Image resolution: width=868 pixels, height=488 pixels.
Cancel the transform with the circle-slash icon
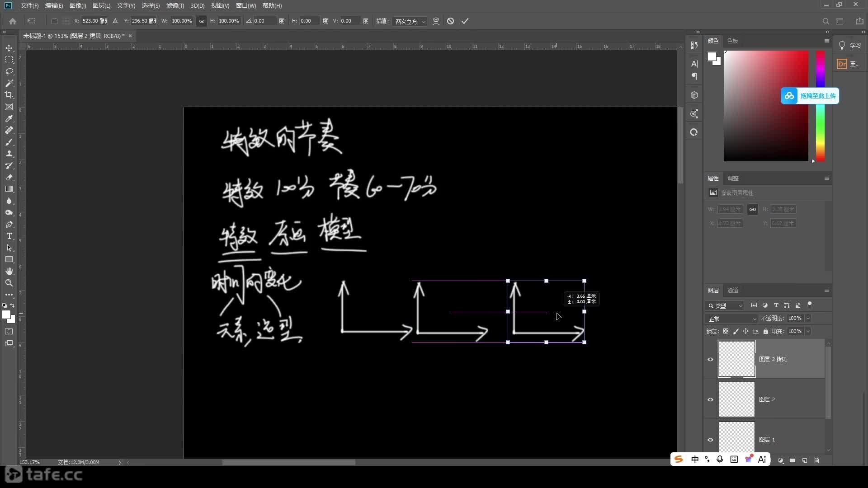click(450, 21)
